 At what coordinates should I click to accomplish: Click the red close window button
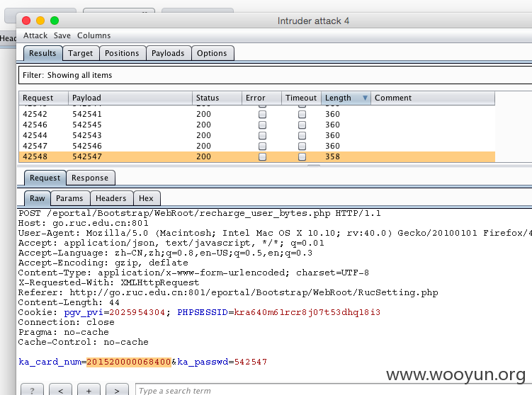(x=26, y=21)
